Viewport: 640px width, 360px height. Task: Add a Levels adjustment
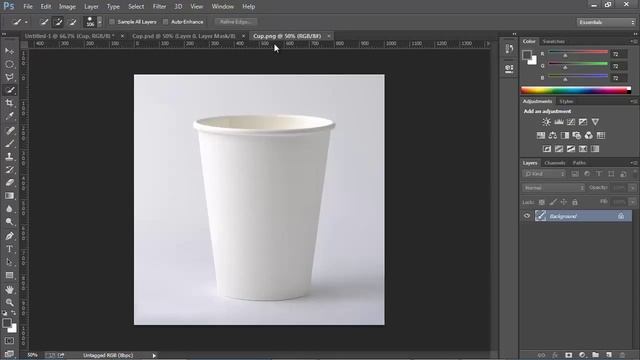point(558,122)
